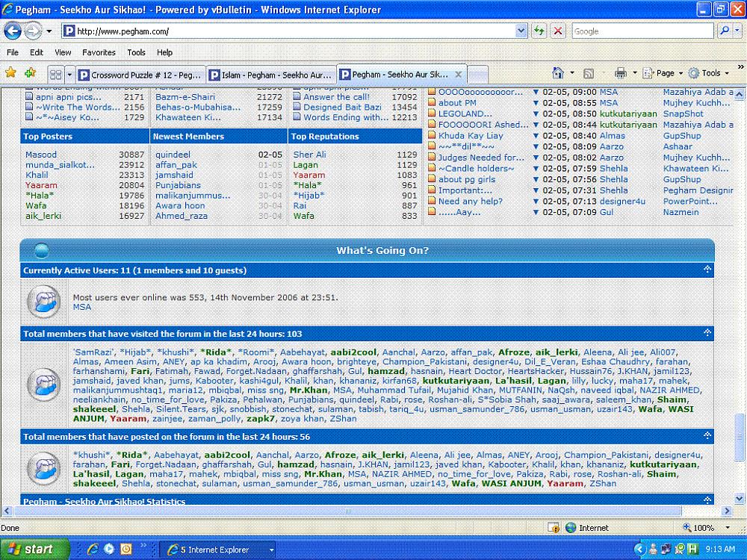Open Quick Tabs grid icon
This screenshot has height=560, width=747.
56,74
